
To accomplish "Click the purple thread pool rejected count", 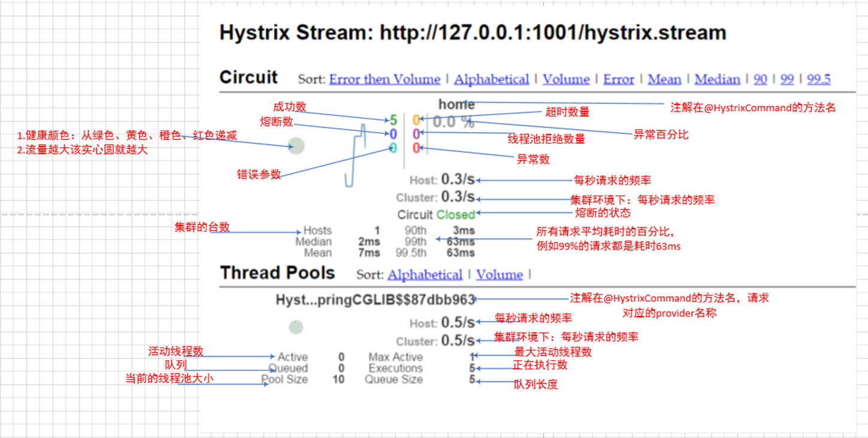I will tap(417, 134).
